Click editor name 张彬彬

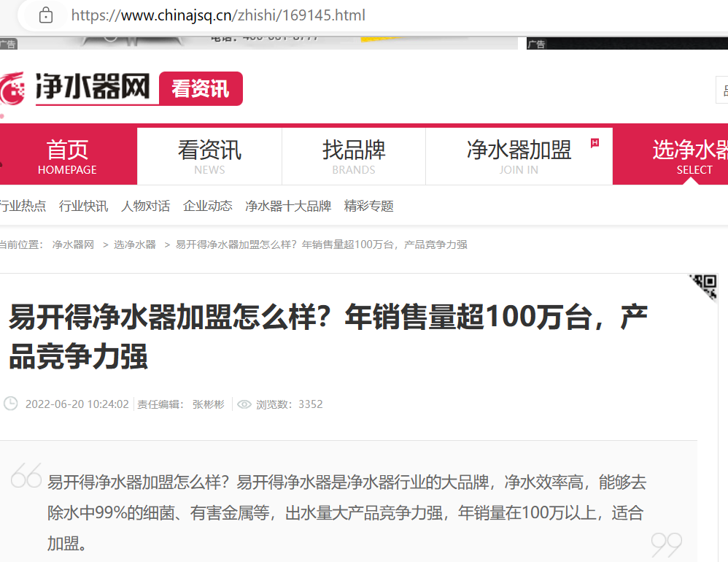point(209,404)
